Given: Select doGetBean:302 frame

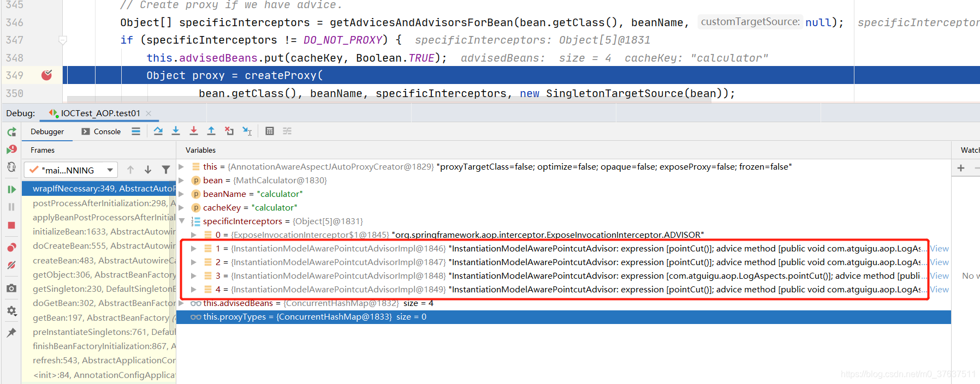Looking at the screenshot, I should [99, 303].
